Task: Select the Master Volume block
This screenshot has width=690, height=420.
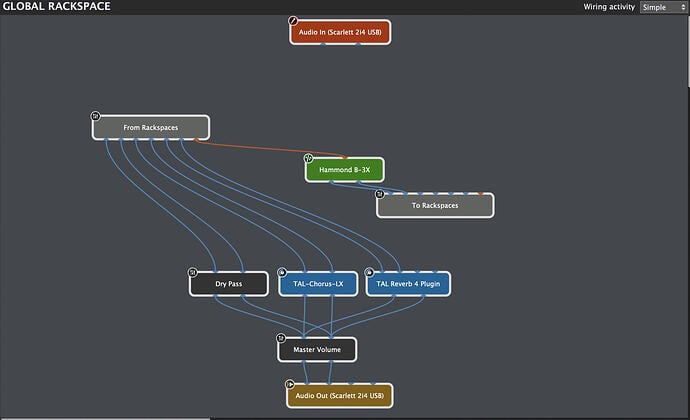Action: point(317,350)
